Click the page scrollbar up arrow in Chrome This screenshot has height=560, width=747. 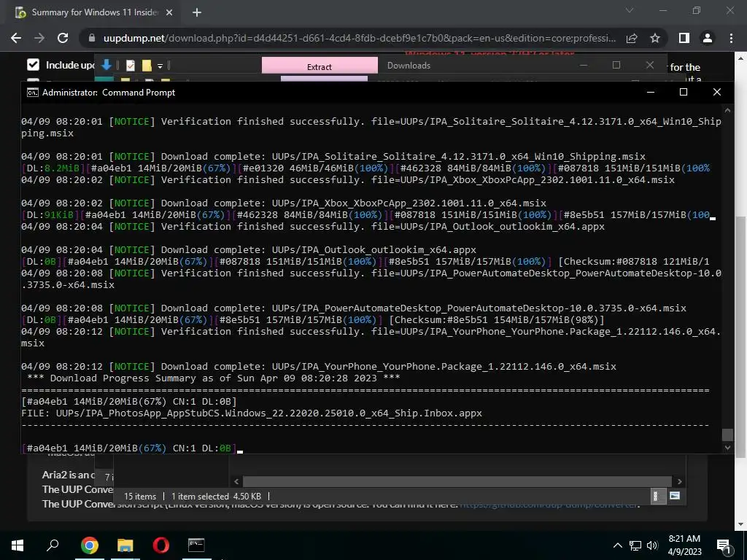click(x=741, y=58)
